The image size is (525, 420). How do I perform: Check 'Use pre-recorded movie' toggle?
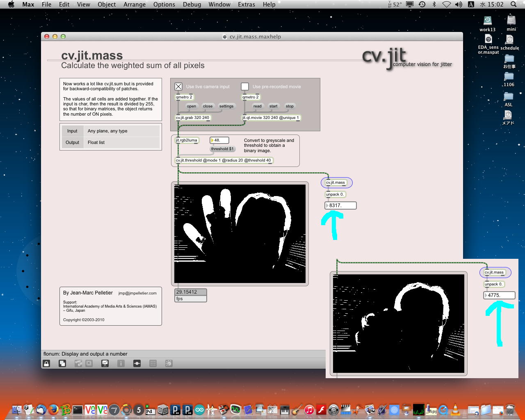point(245,87)
